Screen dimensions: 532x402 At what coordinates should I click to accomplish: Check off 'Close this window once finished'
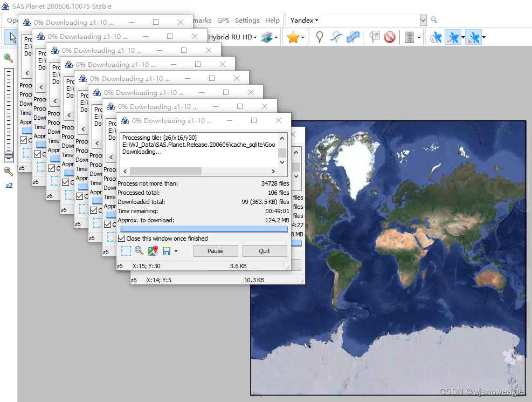click(121, 239)
